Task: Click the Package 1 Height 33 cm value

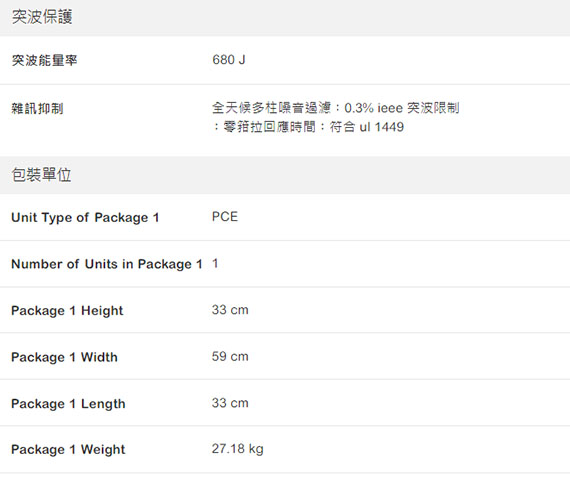Action: pos(230,310)
